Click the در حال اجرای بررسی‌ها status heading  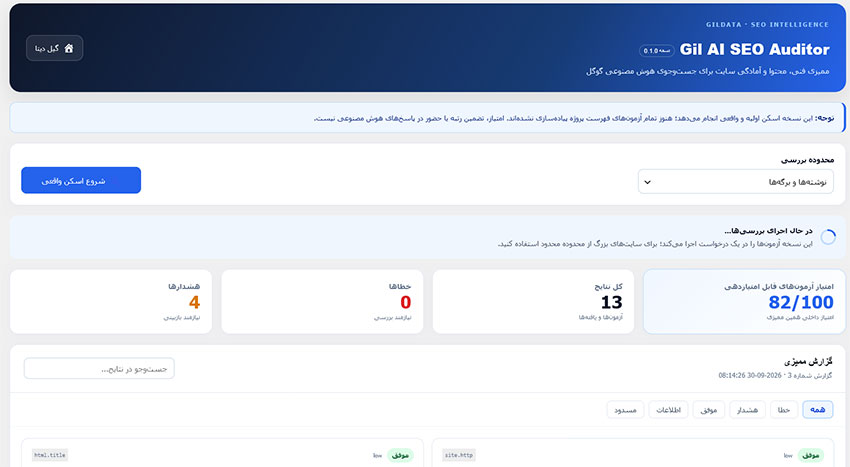pos(768,231)
